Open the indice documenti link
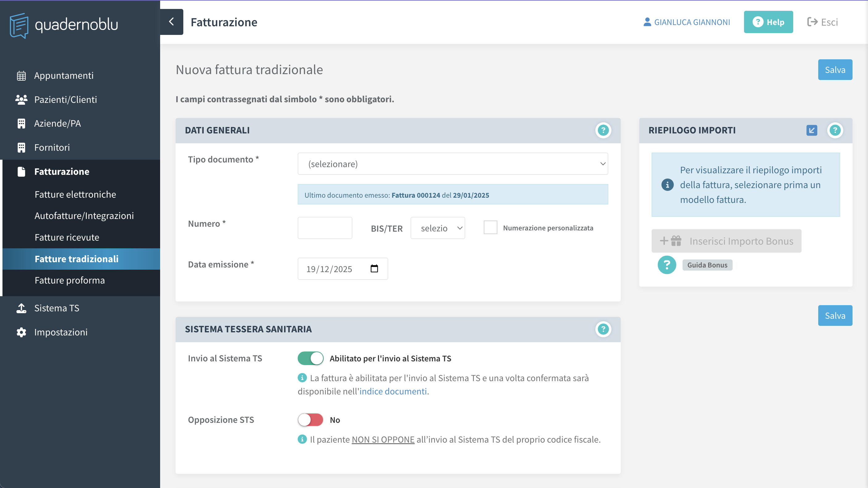 pos(393,391)
